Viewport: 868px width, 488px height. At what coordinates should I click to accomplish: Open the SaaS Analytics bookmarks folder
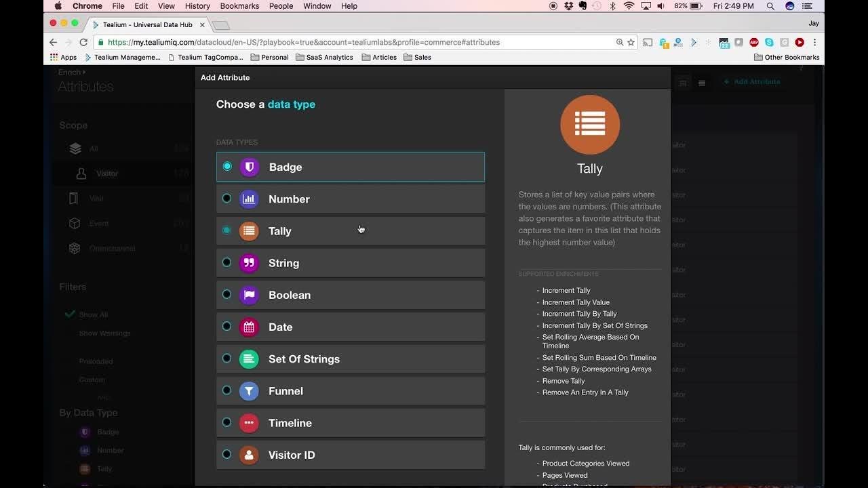[x=325, y=58]
